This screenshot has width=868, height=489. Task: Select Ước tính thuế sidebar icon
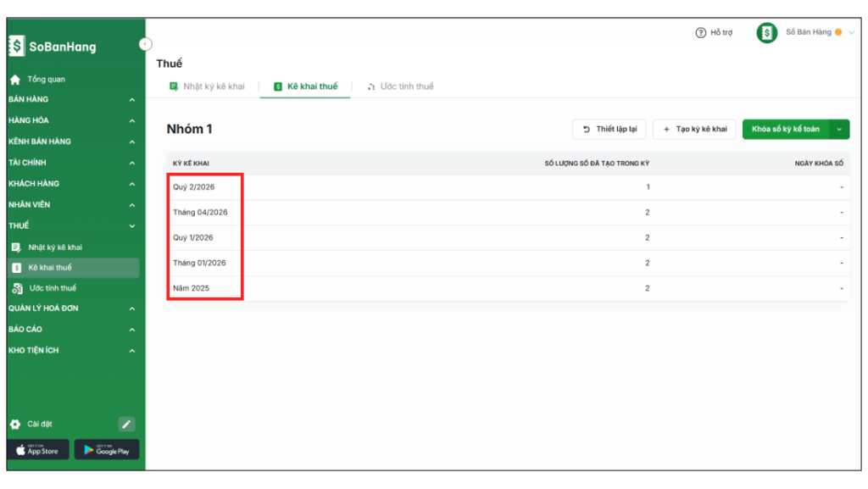tap(16, 288)
